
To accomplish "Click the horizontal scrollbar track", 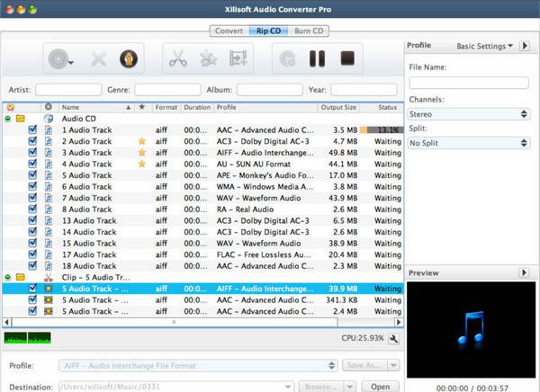I will (x=203, y=323).
